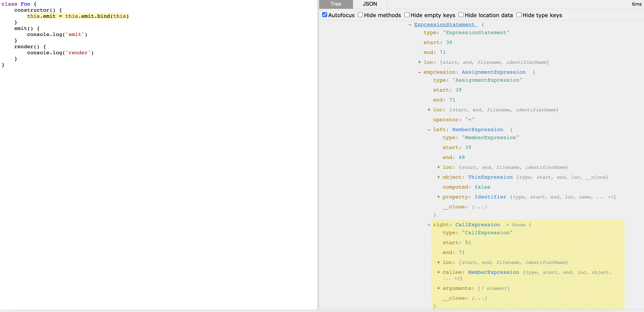Expand the callee MemberExpression node
644x312 pixels.
click(438, 272)
